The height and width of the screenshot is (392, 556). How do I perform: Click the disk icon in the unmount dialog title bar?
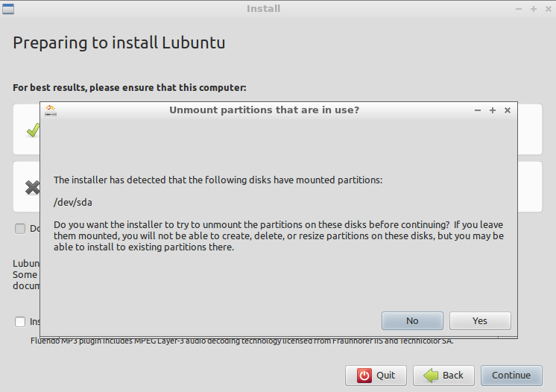[x=51, y=110]
